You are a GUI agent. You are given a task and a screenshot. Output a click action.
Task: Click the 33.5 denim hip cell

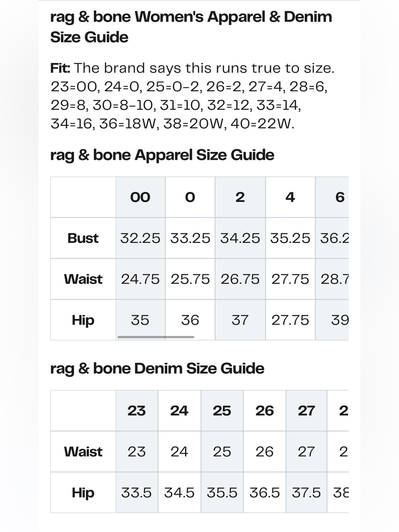[137, 492]
